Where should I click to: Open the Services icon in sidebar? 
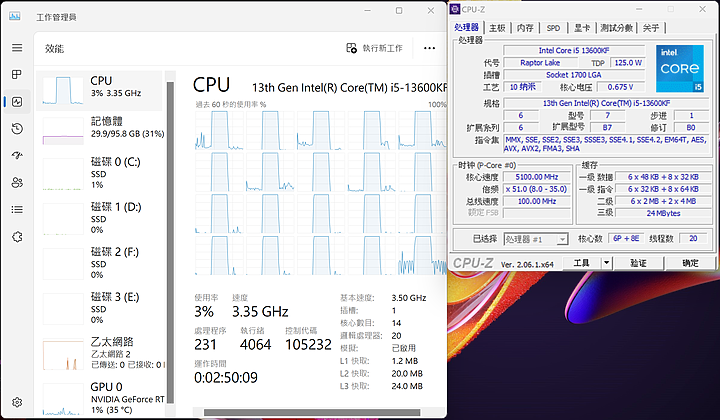(x=17, y=237)
